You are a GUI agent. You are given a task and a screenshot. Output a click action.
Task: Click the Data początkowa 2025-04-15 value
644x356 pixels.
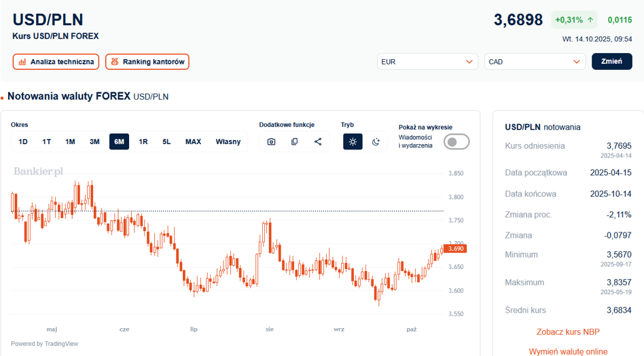[611, 173]
